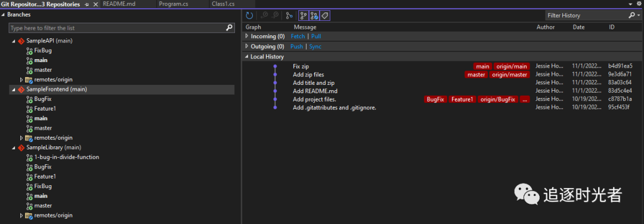Expand remotes/origin under SampleAPI
The height and width of the screenshot is (224, 644).
(x=21, y=80)
